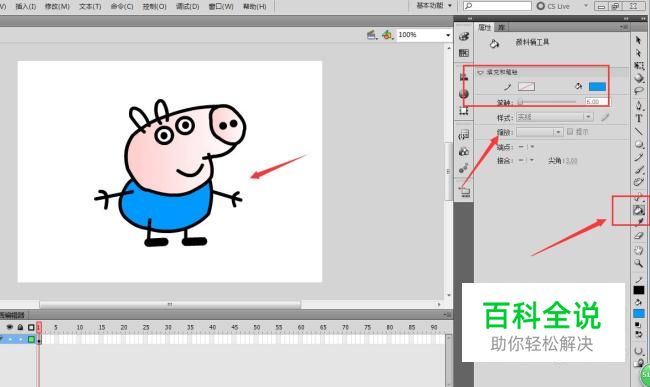Screen dimensions: 650x387
Task: Toggle the gap size option in toolbox
Action: [638, 351]
